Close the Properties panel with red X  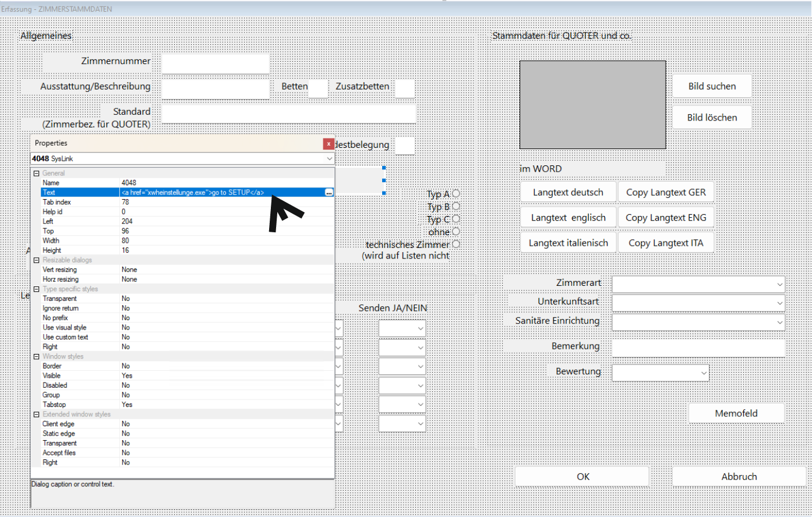click(x=329, y=143)
